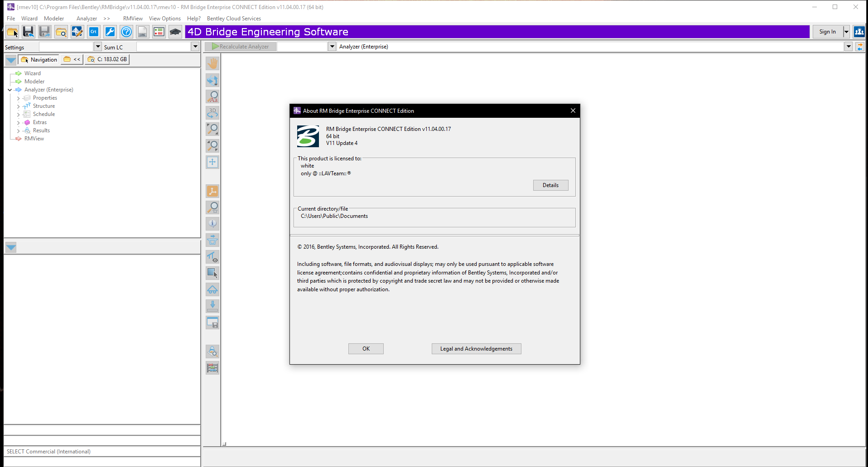Click the zoom out magnifier icon
The height and width of the screenshot is (467, 868).
pos(212,145)
